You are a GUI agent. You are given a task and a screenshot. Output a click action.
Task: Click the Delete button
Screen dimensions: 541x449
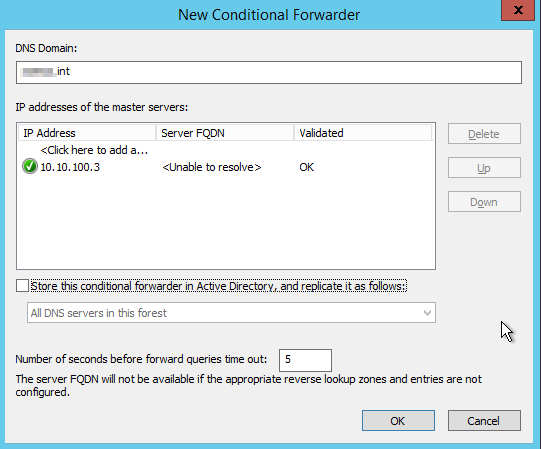point(484,134)
